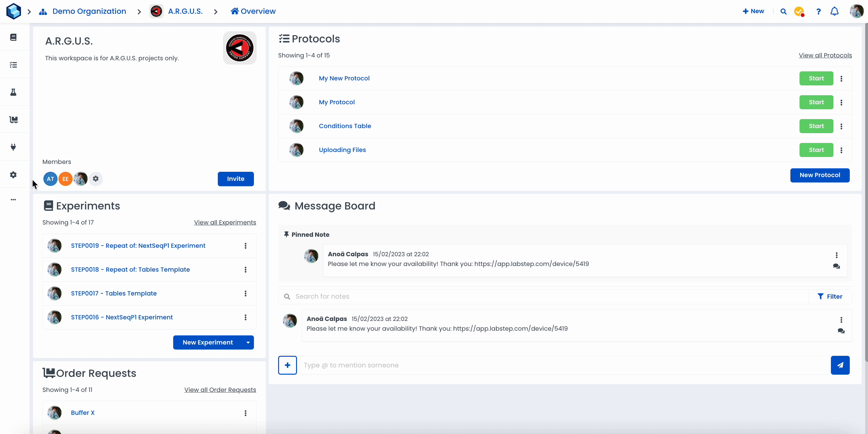
Task: Open options menu for STEP0017 Tables Template
Action: point(246,294)
